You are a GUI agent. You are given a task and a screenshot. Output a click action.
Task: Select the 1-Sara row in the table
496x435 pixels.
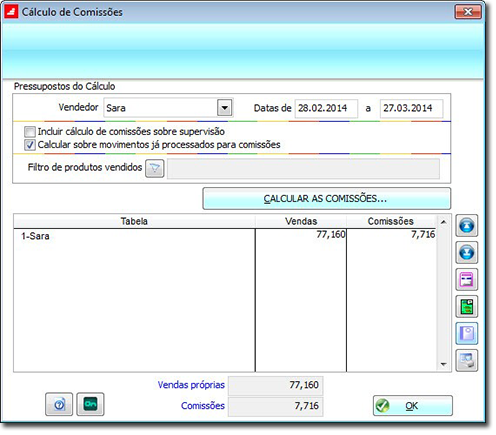(x=225, y=236)
